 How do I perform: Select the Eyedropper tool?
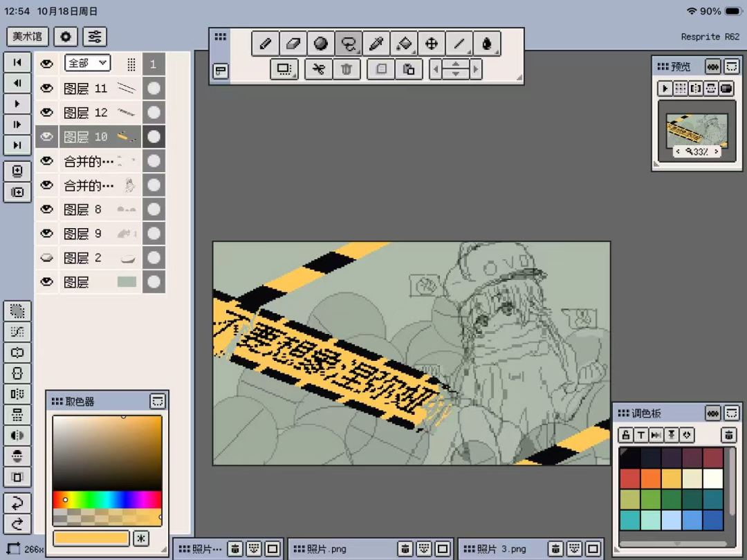(376, 44)
